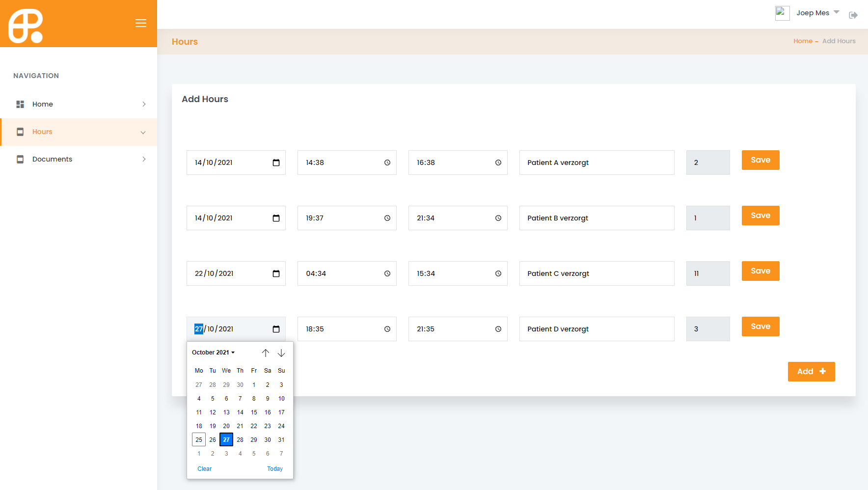
Task: Click clock icon in the 21:34 time field
Action: (x=498, y=218)
